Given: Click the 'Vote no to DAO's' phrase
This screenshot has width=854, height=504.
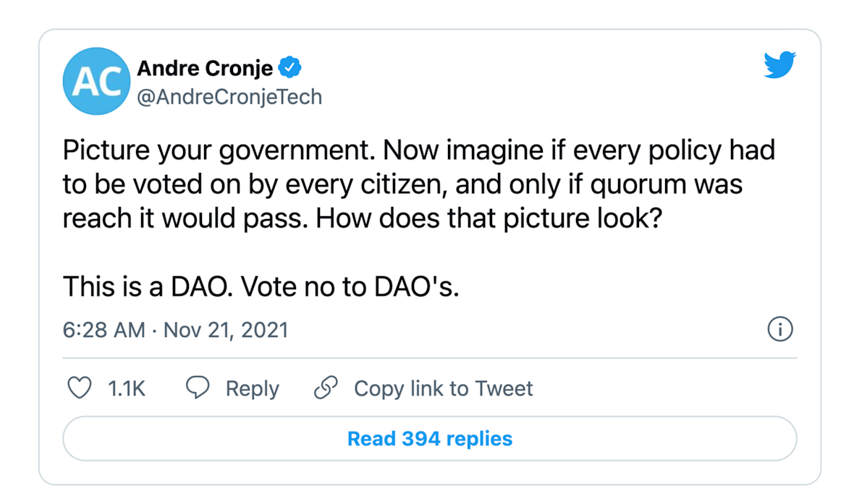Looking at the screenshot, I should (350, 286).
